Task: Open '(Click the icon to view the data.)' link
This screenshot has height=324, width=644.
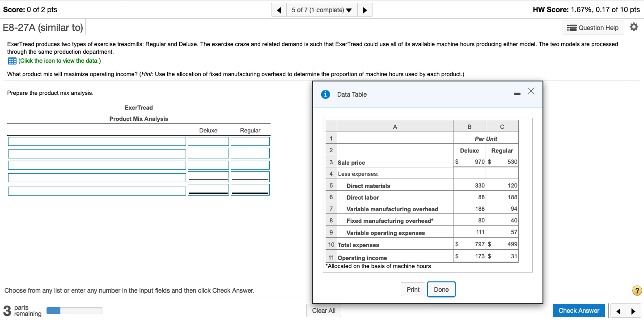Action: [59, 61]
